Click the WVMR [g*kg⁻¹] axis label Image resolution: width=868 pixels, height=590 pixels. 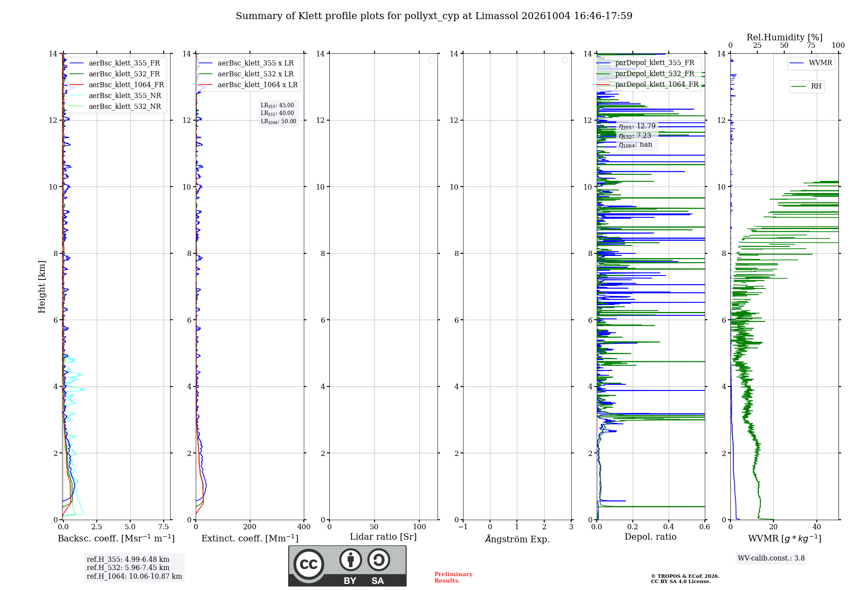pos(785,538)
